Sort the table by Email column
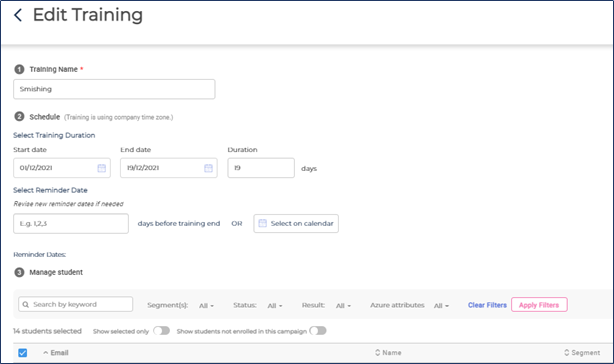The image size is (614, 364). (x=56, y=353)
